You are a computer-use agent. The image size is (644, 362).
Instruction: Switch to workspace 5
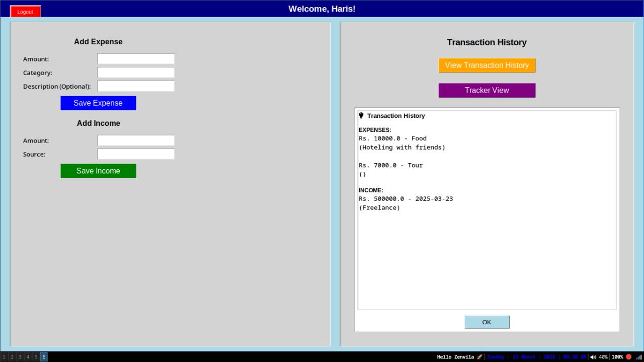pos(36,357)
